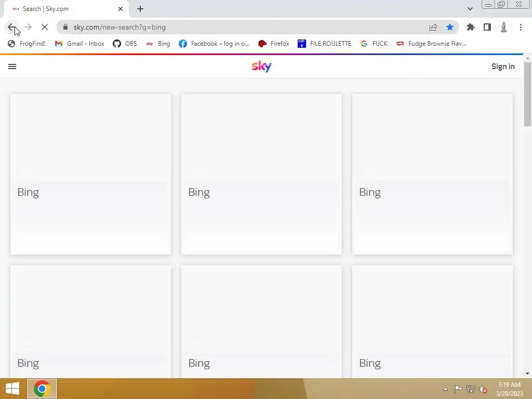Viewport: 532px width, 399px height.
Task: Open the network tray icon
Action: click(x=471, y=389)
